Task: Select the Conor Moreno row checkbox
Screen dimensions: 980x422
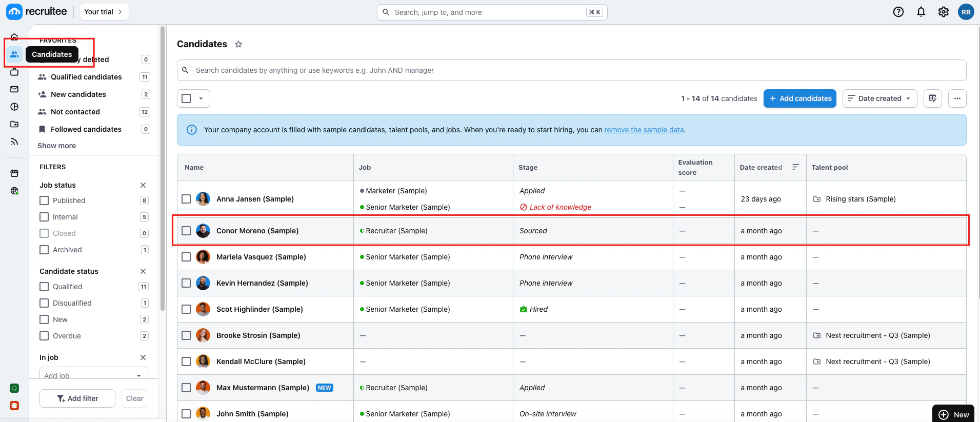Action: coord(186,231)
